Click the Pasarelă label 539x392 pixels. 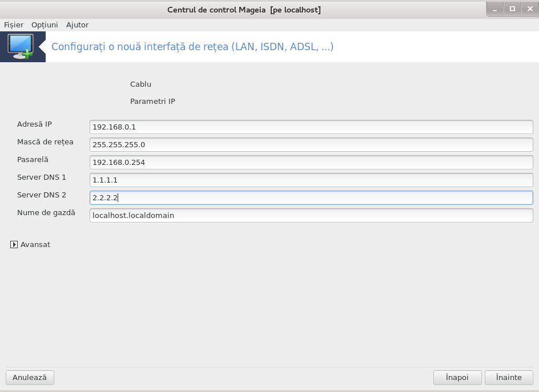click(x=33, y=160)
